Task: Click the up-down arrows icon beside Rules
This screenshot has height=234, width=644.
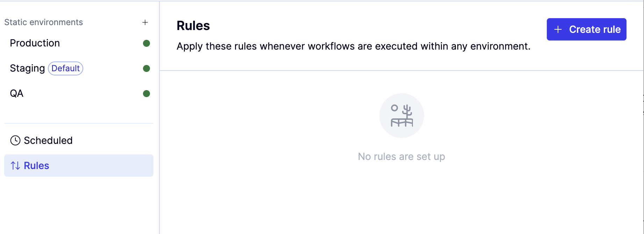Action: pyautogui.click(x=15, y=166)
